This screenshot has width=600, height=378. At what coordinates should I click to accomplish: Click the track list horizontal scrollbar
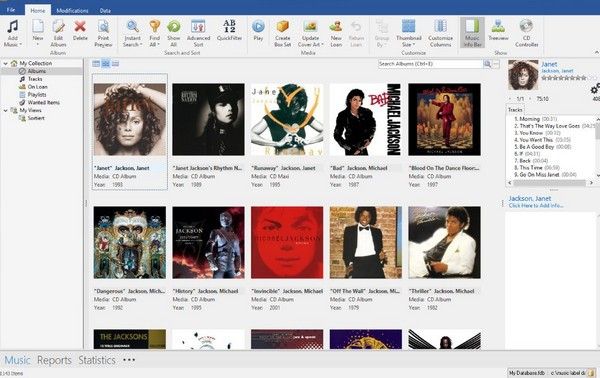point(550,183)
